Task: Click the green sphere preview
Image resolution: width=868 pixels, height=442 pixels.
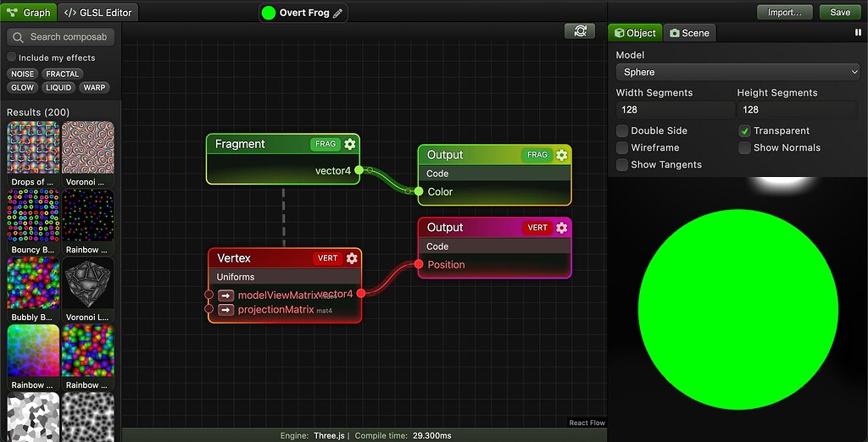Action: pyautogui.click(x=738, y=309)
